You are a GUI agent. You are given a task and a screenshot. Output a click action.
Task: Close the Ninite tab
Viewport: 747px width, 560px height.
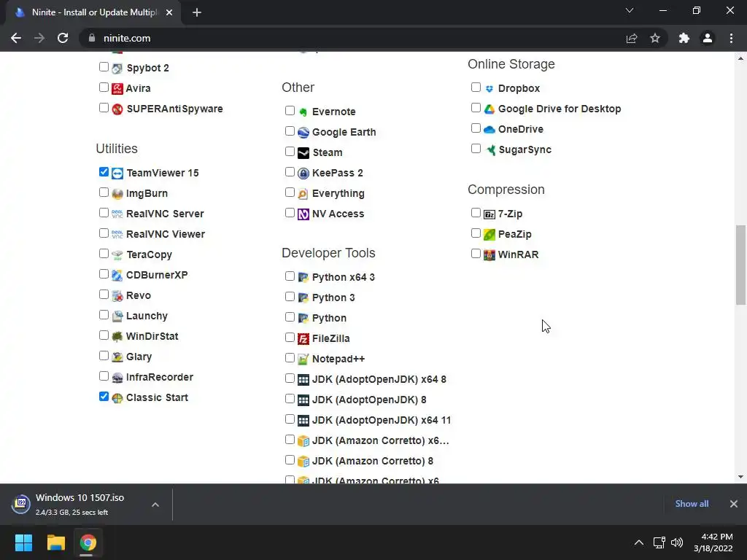click(169, 13)
